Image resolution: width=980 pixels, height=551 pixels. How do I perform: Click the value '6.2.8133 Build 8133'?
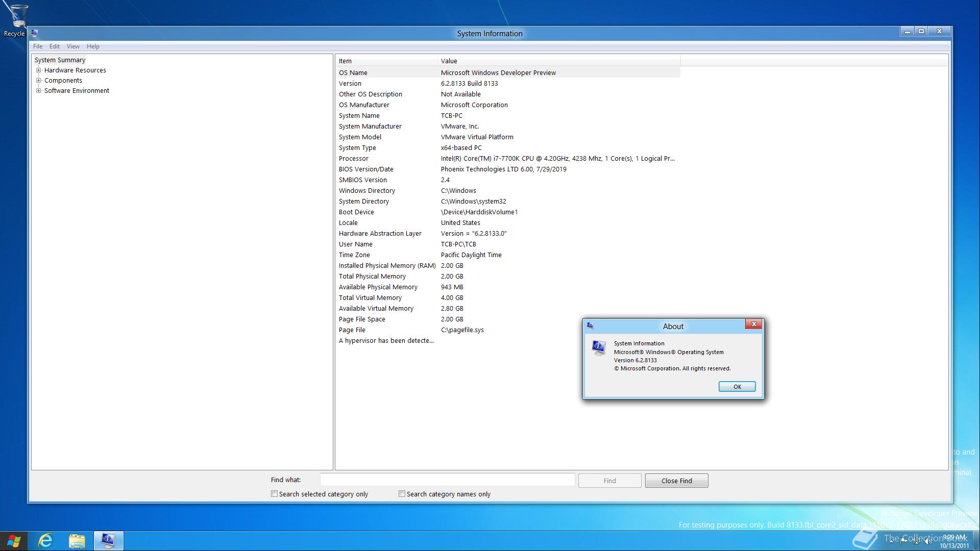(469, 84)
